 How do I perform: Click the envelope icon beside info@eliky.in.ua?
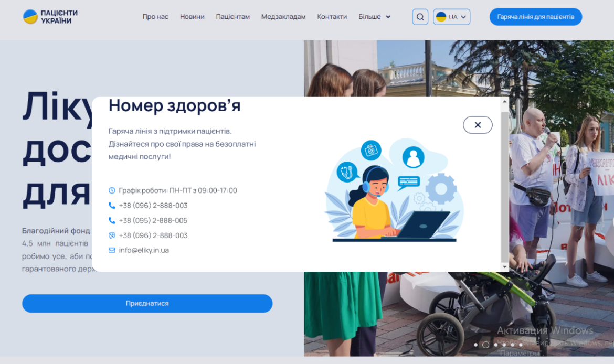112,250
